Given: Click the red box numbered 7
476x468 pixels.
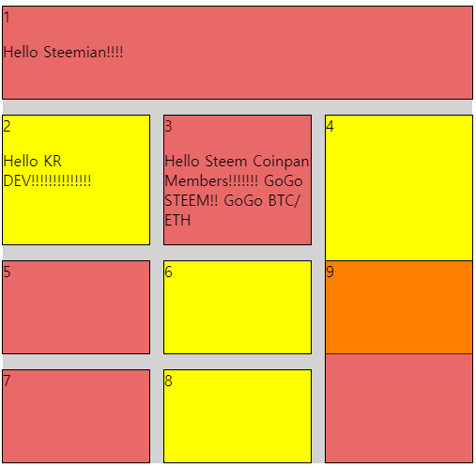Looking at the screenshot, I should [x=76, y=416].
